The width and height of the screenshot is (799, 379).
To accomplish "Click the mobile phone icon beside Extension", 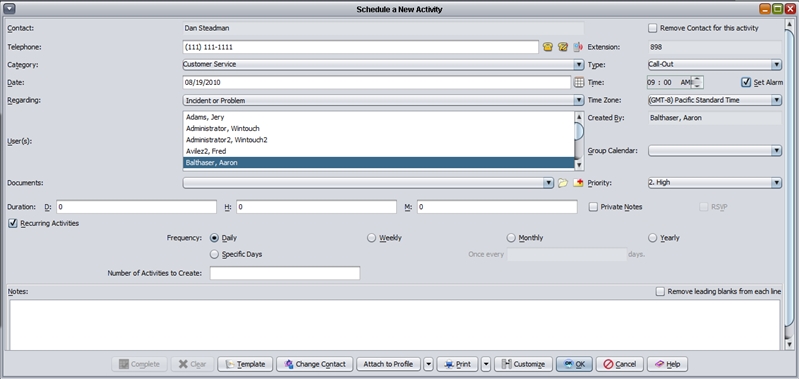I will pyautogui.click(x=577, y=47).
